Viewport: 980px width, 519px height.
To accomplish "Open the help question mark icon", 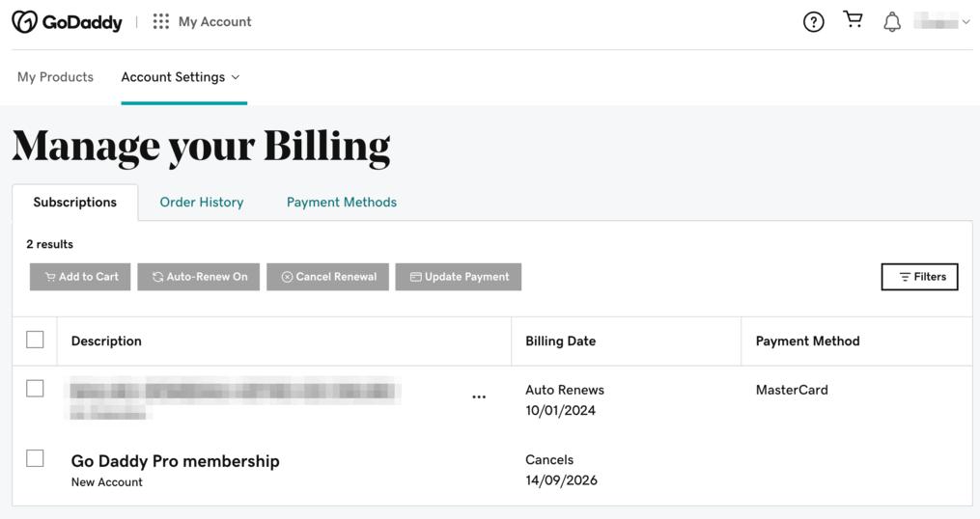I will (x=813, y=22).
